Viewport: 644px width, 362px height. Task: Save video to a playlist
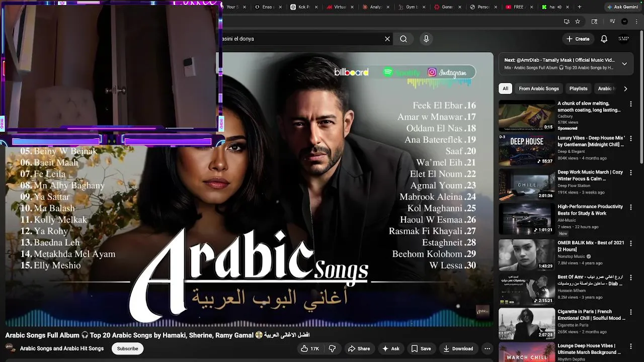(x=421, y=348)
